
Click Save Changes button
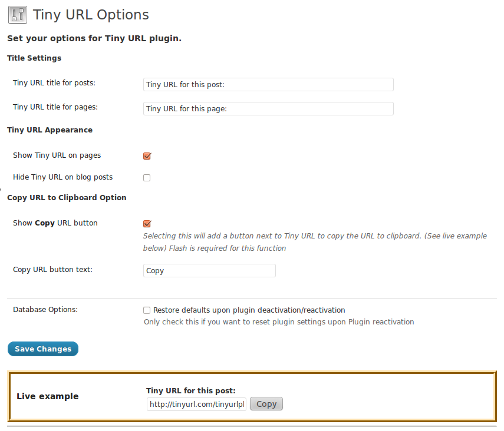(43, 349)
